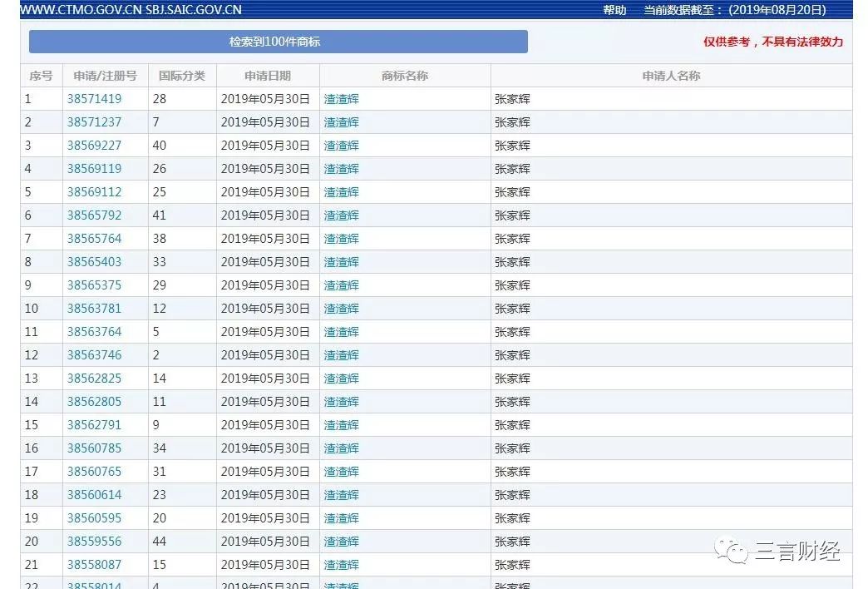
Task: Click the 申请日期 column header
Action: click(268, 75)
